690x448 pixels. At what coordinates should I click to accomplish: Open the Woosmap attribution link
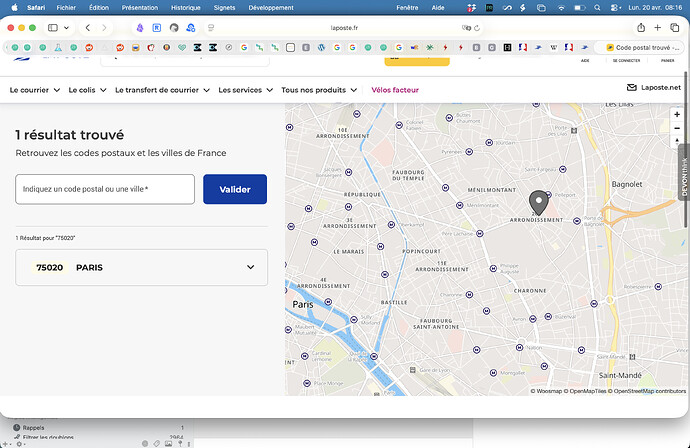[x=549, y=391]
